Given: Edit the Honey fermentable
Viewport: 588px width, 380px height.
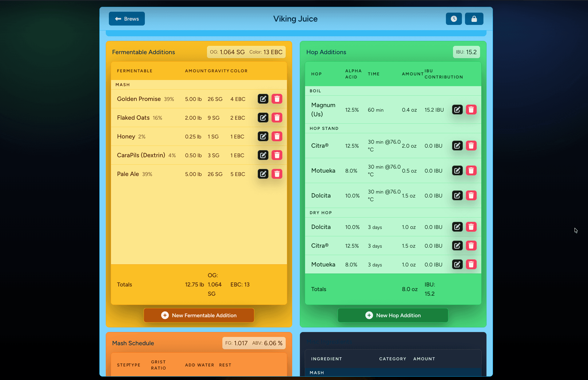Looking at the screenshot, I should click(x=263, y=136).
